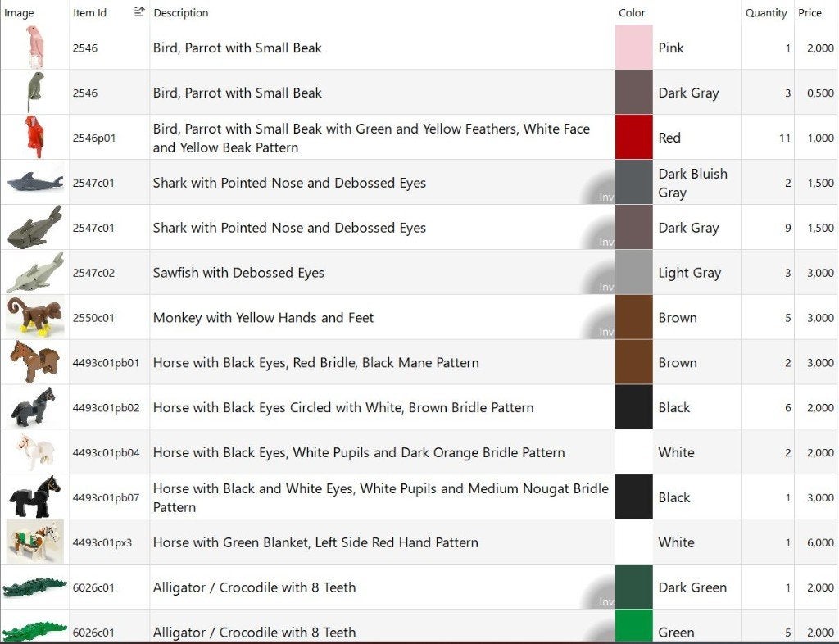Click the Green alligator thumbnail
839x644 pixels.
(34, 631)
